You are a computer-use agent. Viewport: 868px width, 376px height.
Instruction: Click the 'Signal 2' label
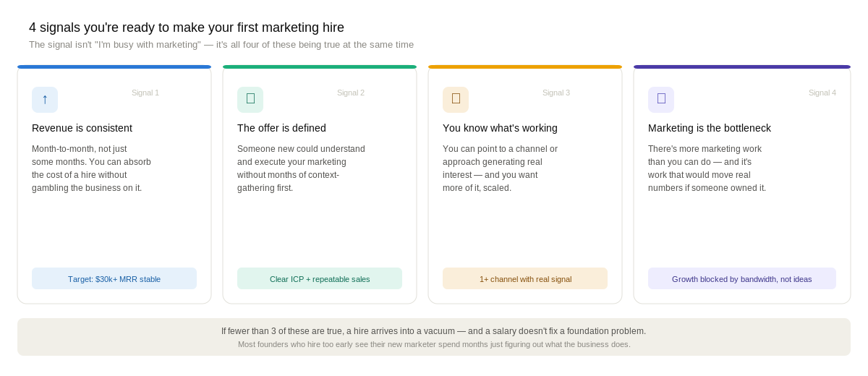point(351,93)
